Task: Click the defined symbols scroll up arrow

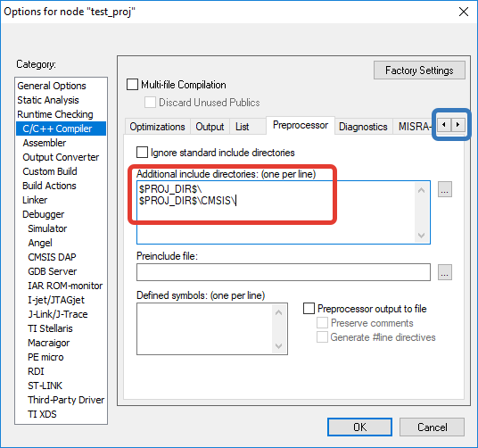Action: 278,312
